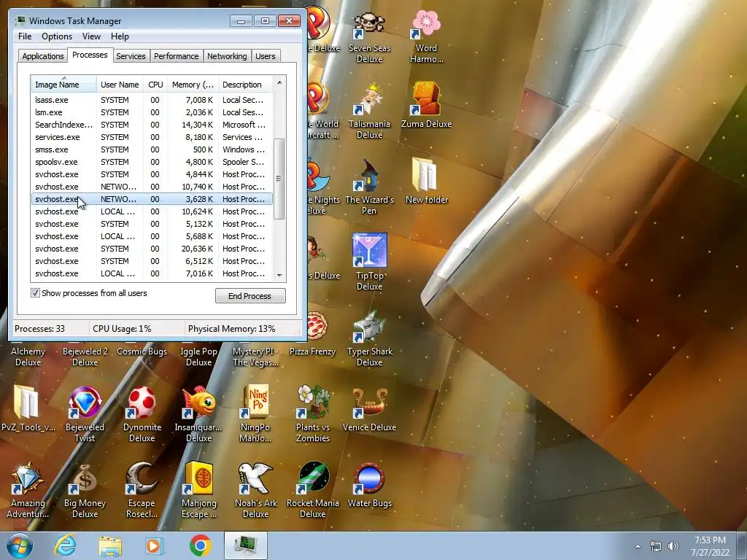Image resolution: width=747 pixels, height=560 pixels.
Task: Switch to the Applications tab
Action: pos(43,56)
